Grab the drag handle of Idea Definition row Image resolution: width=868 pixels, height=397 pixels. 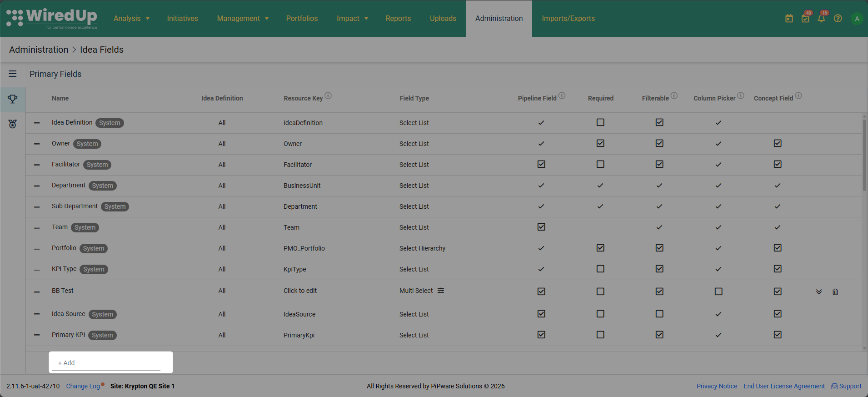coord(37,123)
